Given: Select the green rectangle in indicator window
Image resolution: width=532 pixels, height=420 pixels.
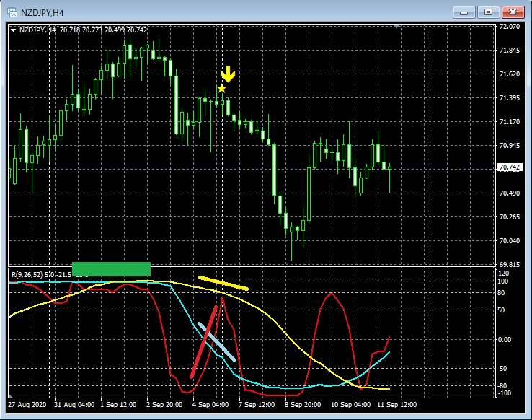Looking at the screenshot, I should click(x=111, y=268).
